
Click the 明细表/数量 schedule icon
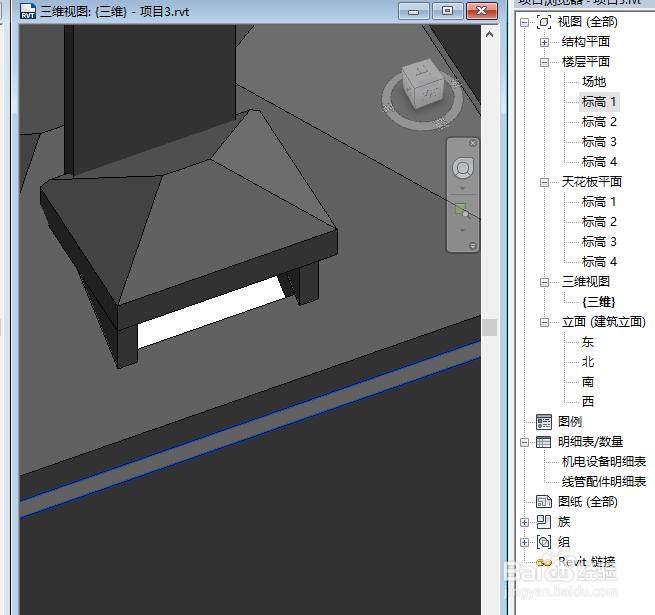[544, 442]
